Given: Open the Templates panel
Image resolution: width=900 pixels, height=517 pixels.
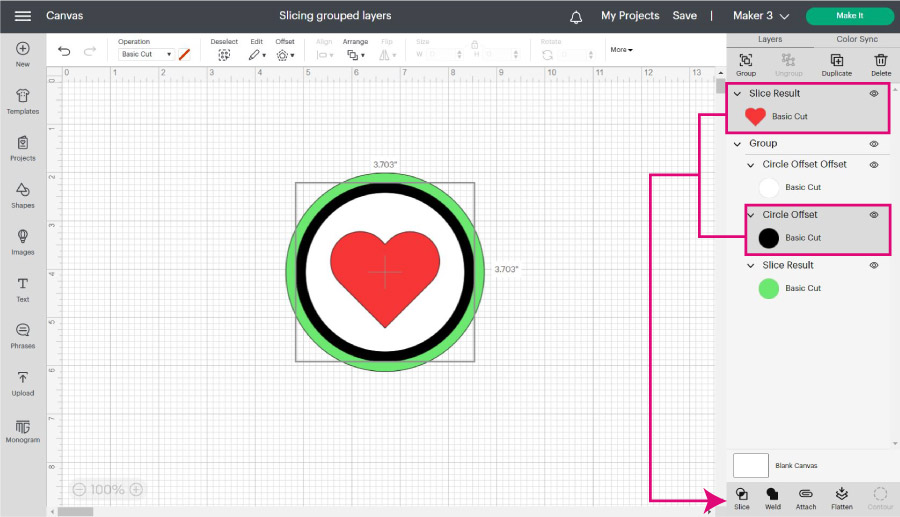Looking at the screenshot, I should (22, 102).
